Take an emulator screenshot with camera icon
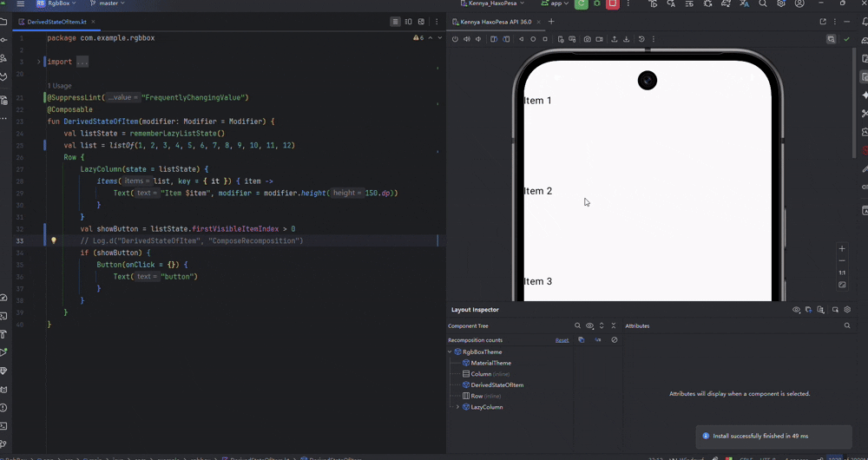Viewport: 868px width, 460px height. (x=587, y=39)
